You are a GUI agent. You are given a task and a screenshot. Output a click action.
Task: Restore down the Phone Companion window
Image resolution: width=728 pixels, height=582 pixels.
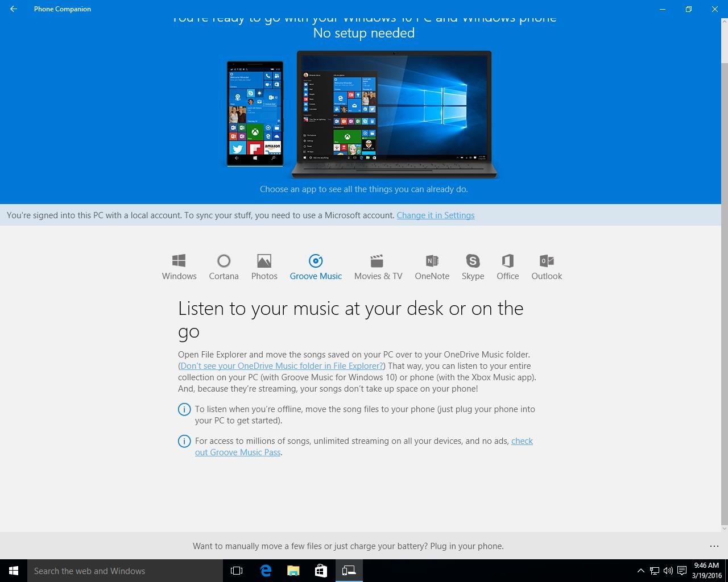(x=688, y=9)
